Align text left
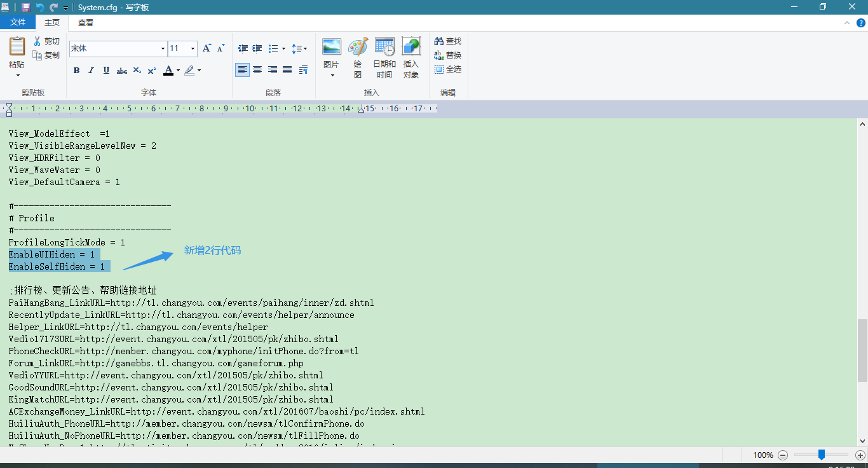Screen dimensions: 868x468 [242, 70]
